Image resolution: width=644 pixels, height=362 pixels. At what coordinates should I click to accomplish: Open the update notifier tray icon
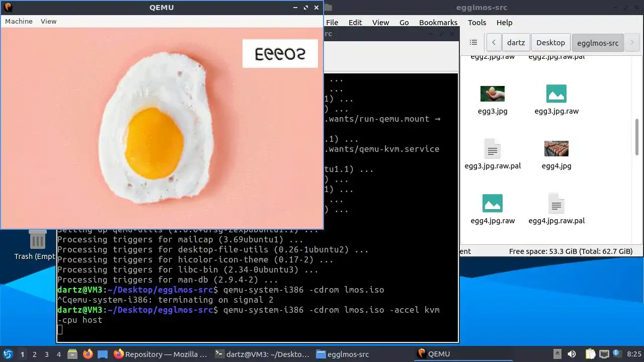coord(618,354)
